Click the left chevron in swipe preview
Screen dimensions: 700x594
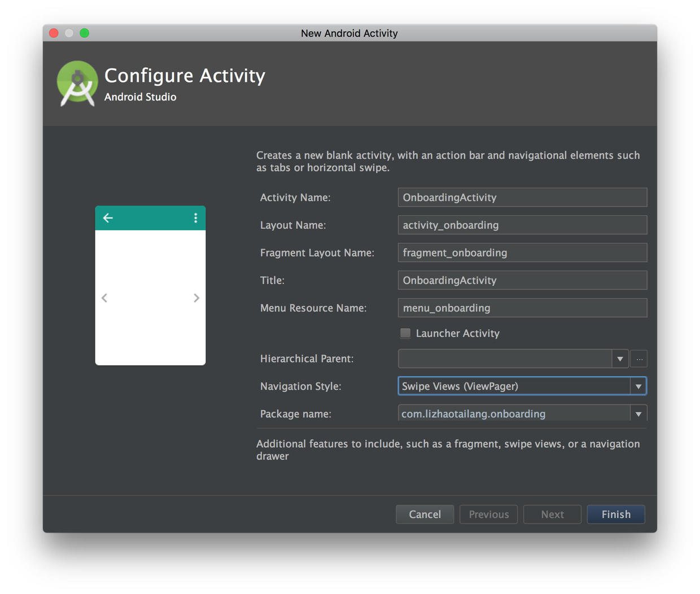104,298
